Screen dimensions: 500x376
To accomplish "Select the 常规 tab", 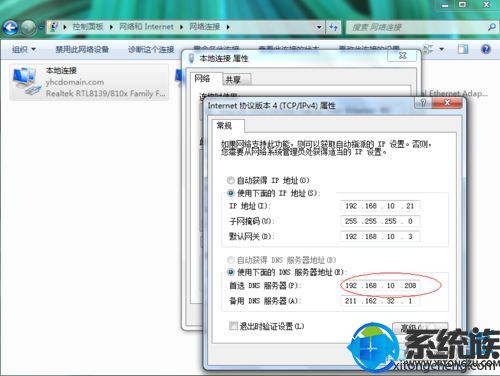I will [x=227, y=126].
